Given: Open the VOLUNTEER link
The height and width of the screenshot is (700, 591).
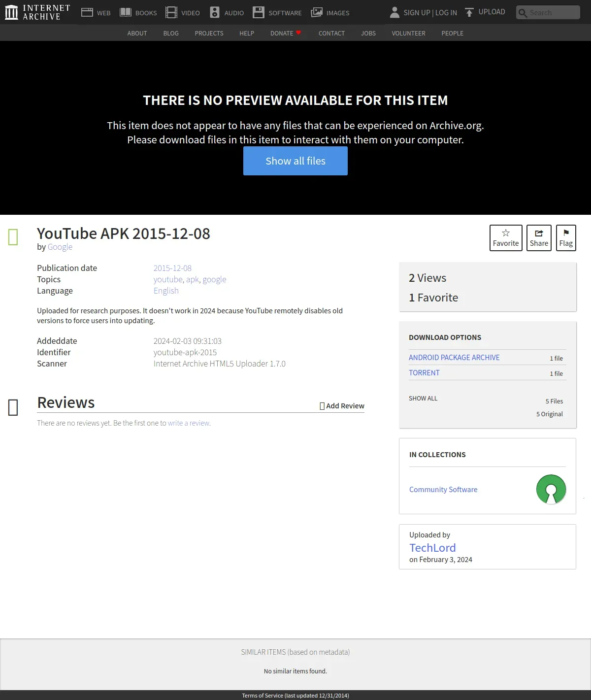Looking at the screenshot, I should tap(408, 33).
